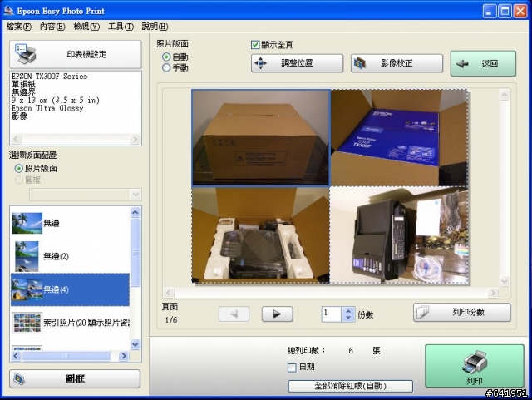Click 返回 back button
Image resolution: width=532 pixels, height=400 pixels.
coord(483,63)
